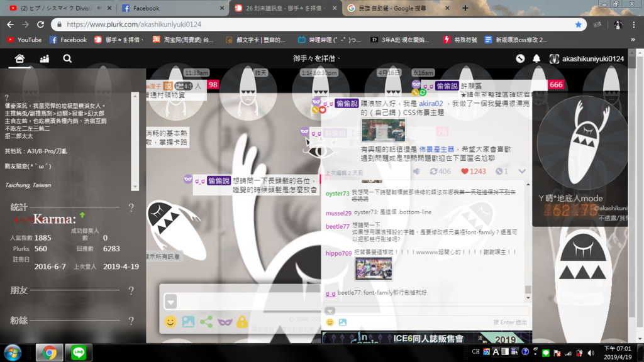This screenshot has width=644, height=362.
Task: Open the YouTube bookmark
Action: pyautogui.click(x=25, y=40)
